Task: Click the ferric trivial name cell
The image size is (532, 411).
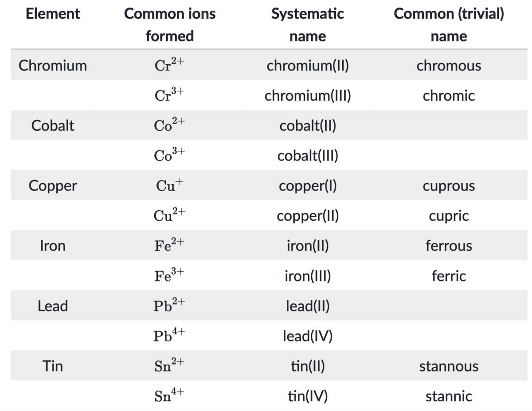Action: [449, 276]
